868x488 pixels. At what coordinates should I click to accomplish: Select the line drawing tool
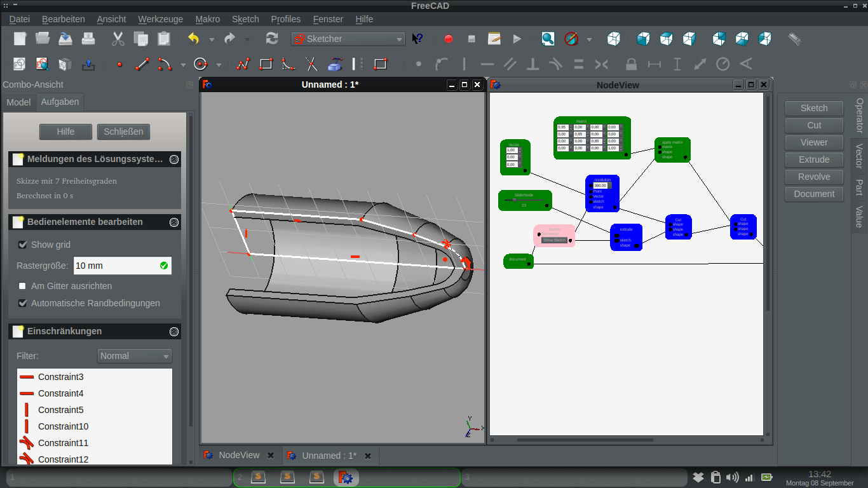click(x=142, y=64)
